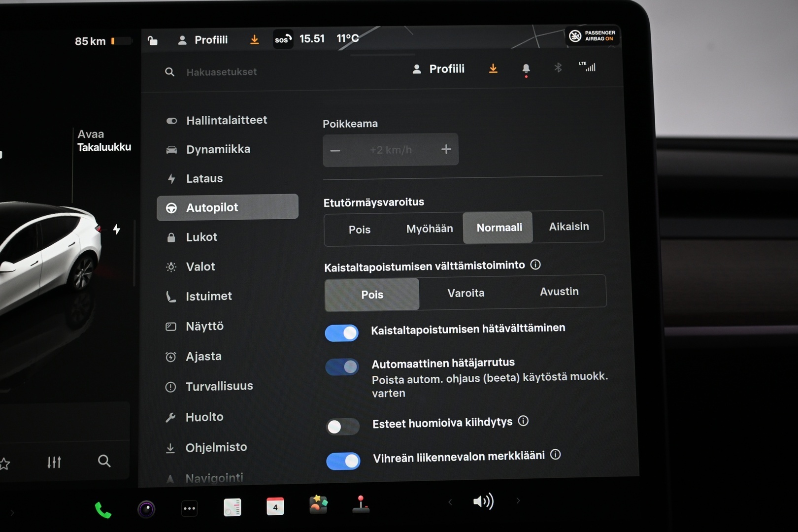Enable Esteet huomioiva kiihdytys toggle
798x532 pixels.
point(343,427)
